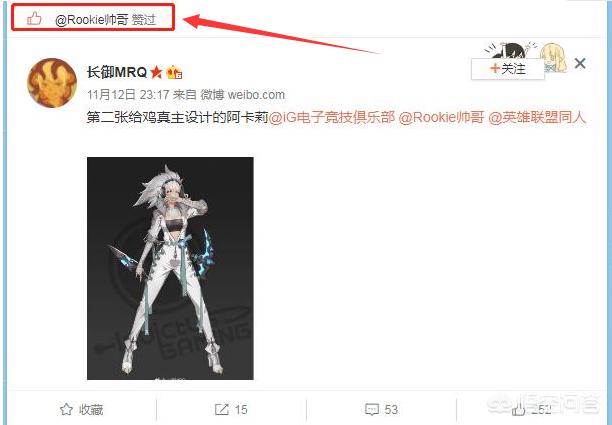Dismiss the post with the X icon
Screen dimensions: 612x425
pyautogui.click(x=580, y=64)
